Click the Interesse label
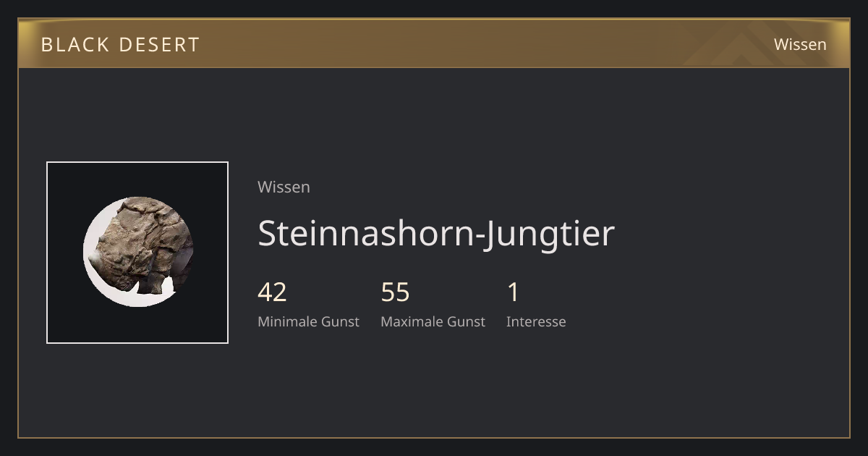This screenshot has height=456, width=868. coord(536,321)
